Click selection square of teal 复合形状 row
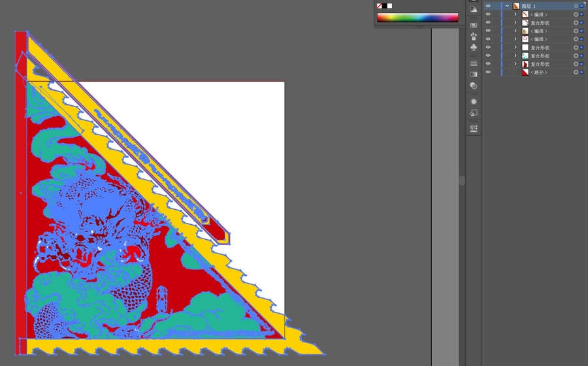The height and width of the screenshot is (366, 588). pyautogui.click(x=581, y=56)
